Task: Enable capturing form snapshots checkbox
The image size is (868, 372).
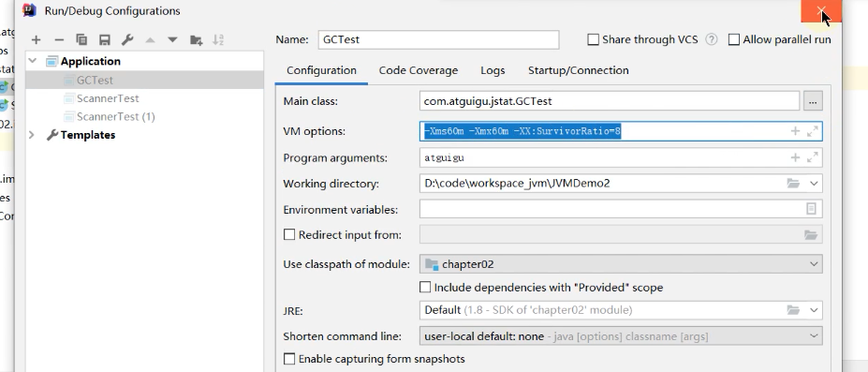Action: coord(289,359)
